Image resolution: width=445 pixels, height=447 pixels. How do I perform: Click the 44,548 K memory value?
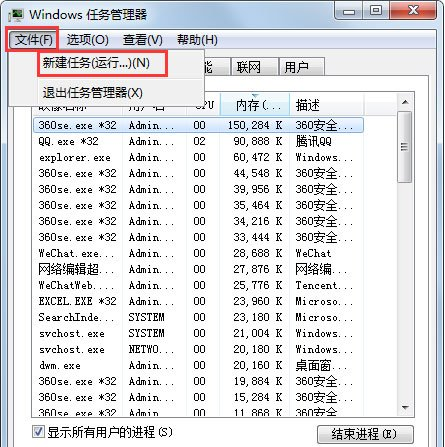pos(258,173)
